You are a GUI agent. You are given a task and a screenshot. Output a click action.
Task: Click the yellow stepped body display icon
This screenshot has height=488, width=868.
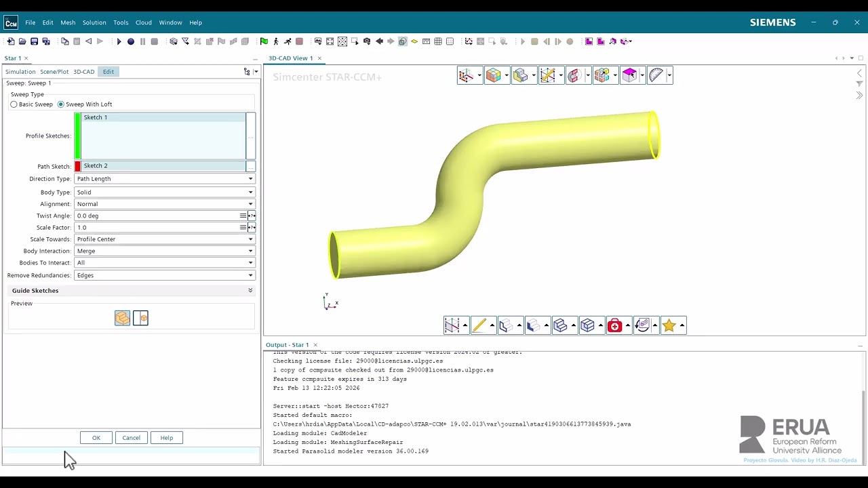pyautogui.click(x=520, y=75)
